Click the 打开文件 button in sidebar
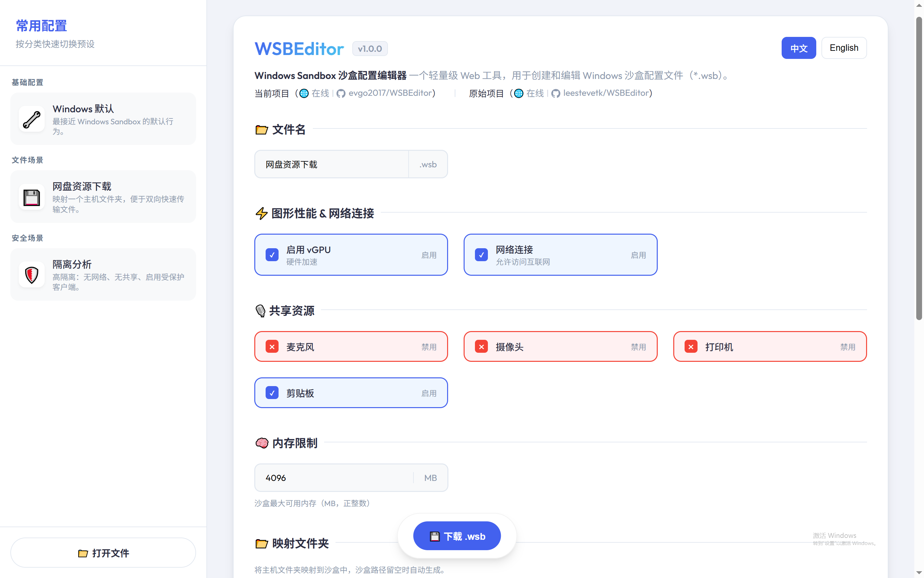The height and width of the screenshot is (578, 924). tap(103, 553)
